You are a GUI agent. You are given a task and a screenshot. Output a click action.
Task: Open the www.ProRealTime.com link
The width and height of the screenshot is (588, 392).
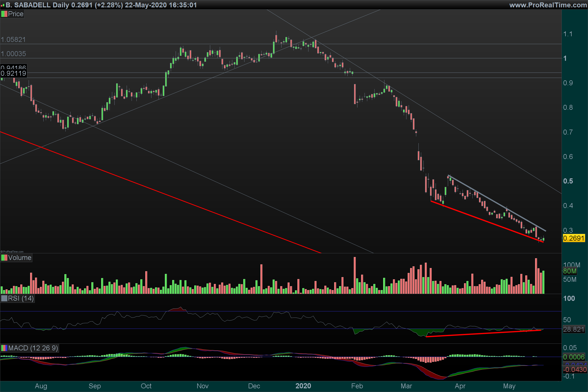tap(548, 5)
